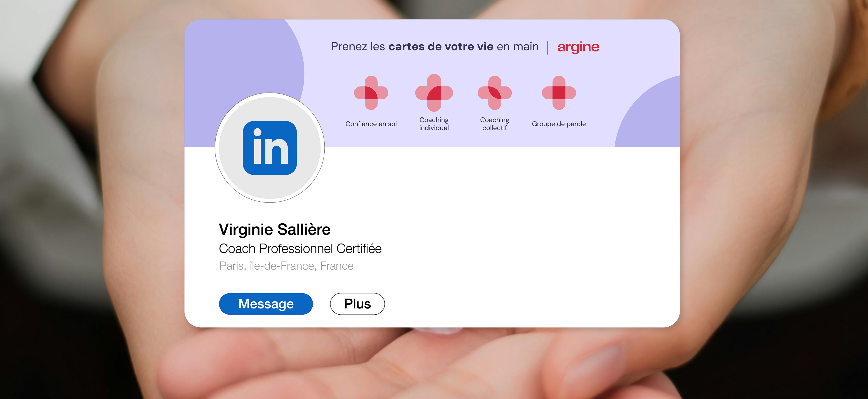The width and height of the screenshot is (868, 399).
Task: Select the Coaching individuel cross icon
Action: pos(434,93)
